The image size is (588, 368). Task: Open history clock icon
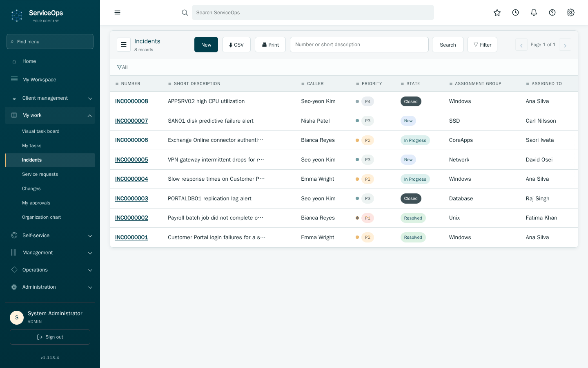tap(515, 13)
